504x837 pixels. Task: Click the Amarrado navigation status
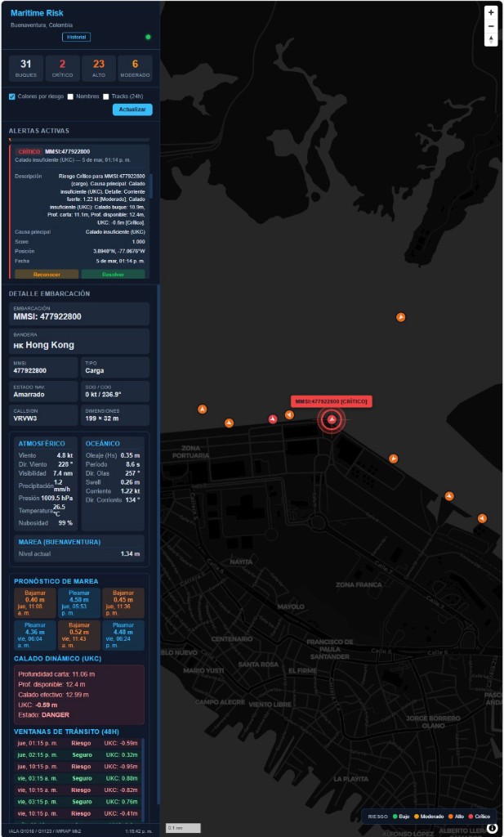pyautogui.click(x=29, y=396)
